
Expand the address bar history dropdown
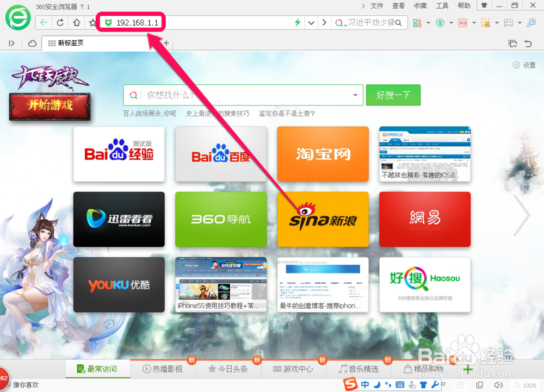click(x=311, y=23)
